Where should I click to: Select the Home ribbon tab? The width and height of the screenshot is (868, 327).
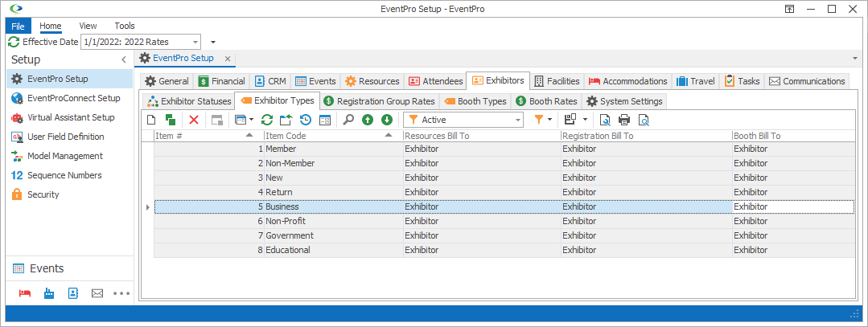(51, 26)
